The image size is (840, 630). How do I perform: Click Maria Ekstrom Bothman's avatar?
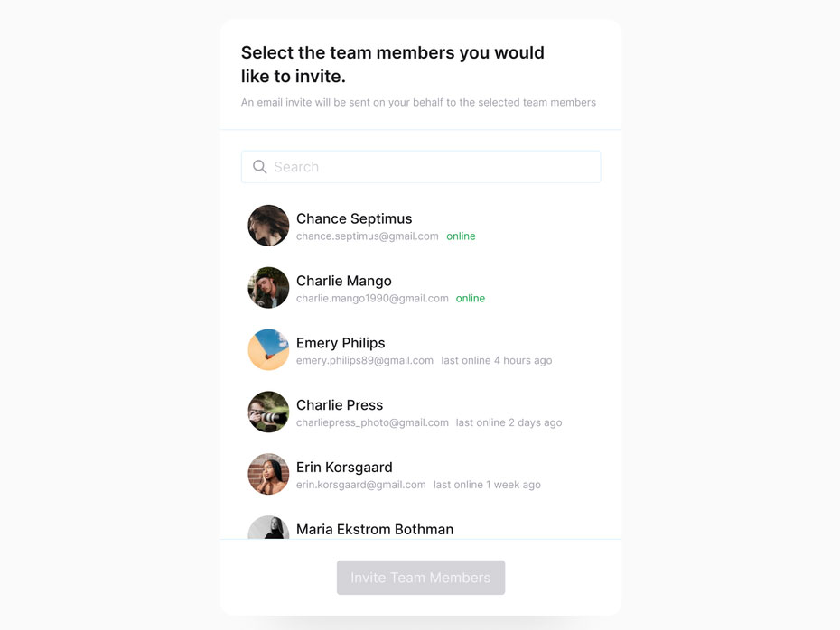pos(268,530)
